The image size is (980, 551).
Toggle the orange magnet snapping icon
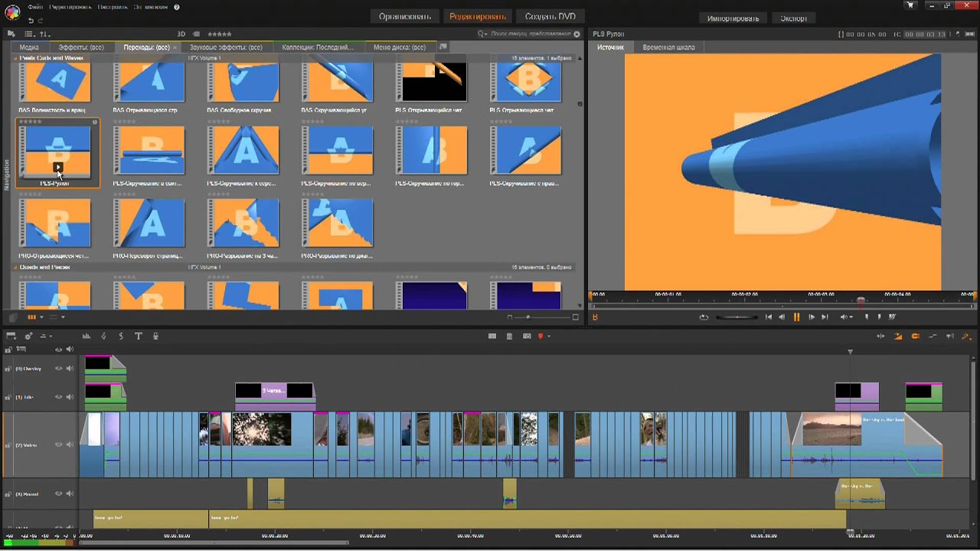915,336
